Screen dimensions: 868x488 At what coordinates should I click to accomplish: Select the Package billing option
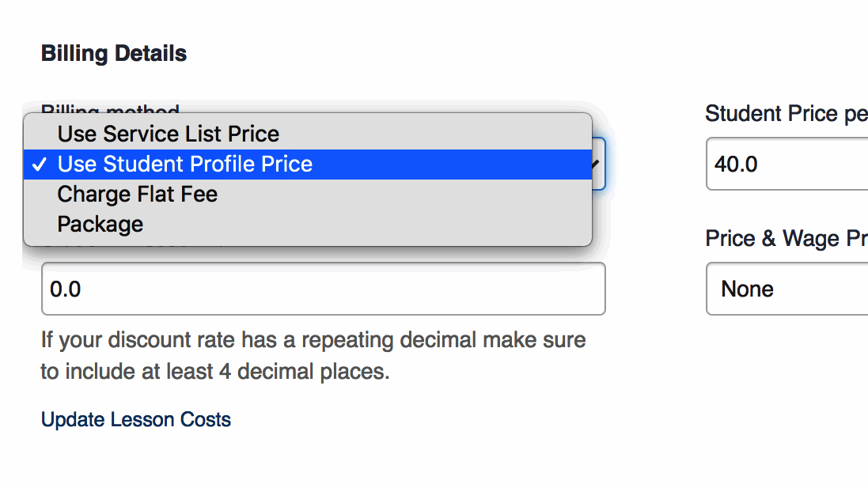308,224
